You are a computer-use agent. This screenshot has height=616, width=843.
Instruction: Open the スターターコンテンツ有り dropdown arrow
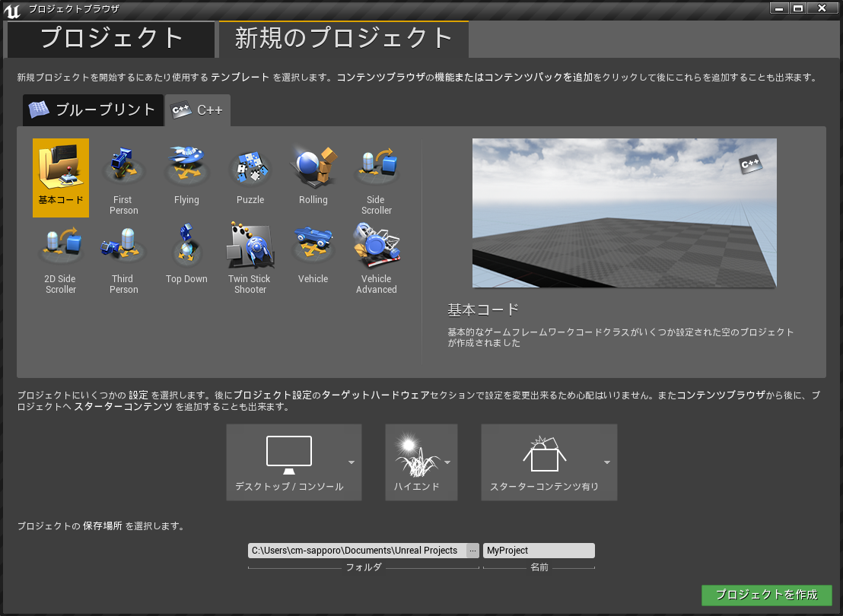(x=607, y=462)
